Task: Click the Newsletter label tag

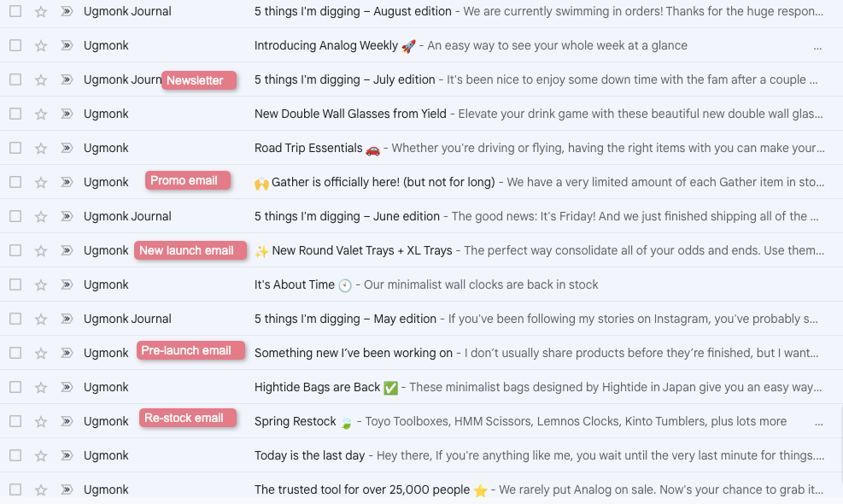Action: [x=196, y=80]
